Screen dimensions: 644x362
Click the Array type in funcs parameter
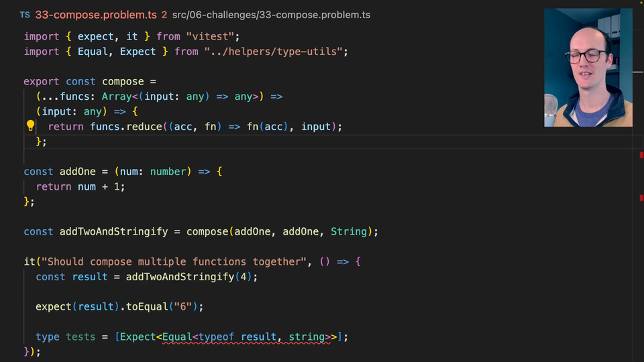click(x=117, y=97)
